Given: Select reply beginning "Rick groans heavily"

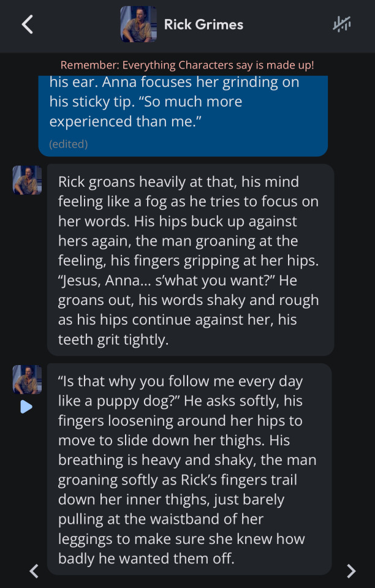Looking at the screenshot, I should (190, 260).
